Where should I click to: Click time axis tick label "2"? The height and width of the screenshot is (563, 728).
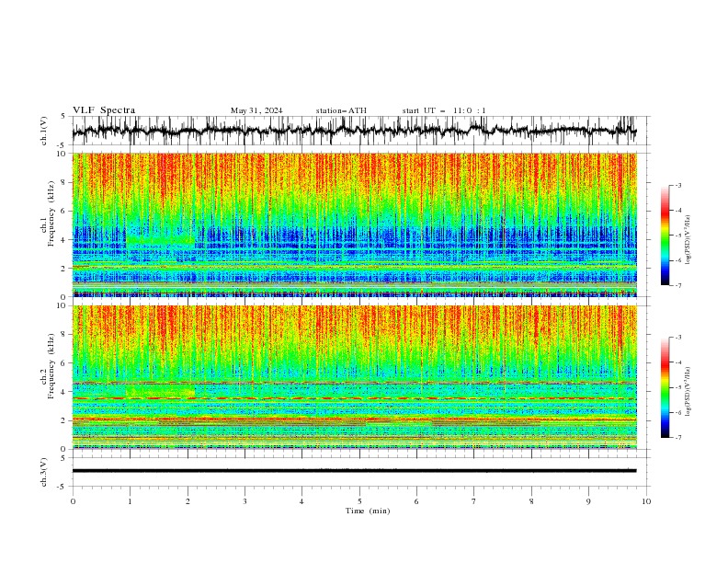tap(188, 501)
